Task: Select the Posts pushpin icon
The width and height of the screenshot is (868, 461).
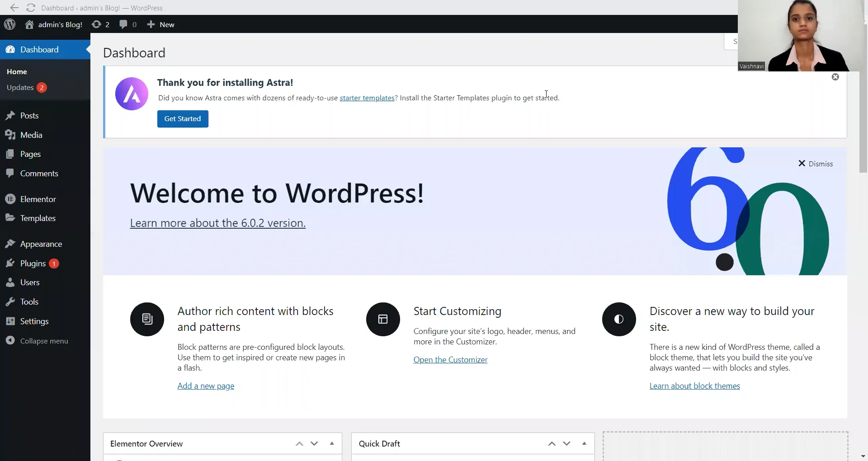Action: (10, 116)
